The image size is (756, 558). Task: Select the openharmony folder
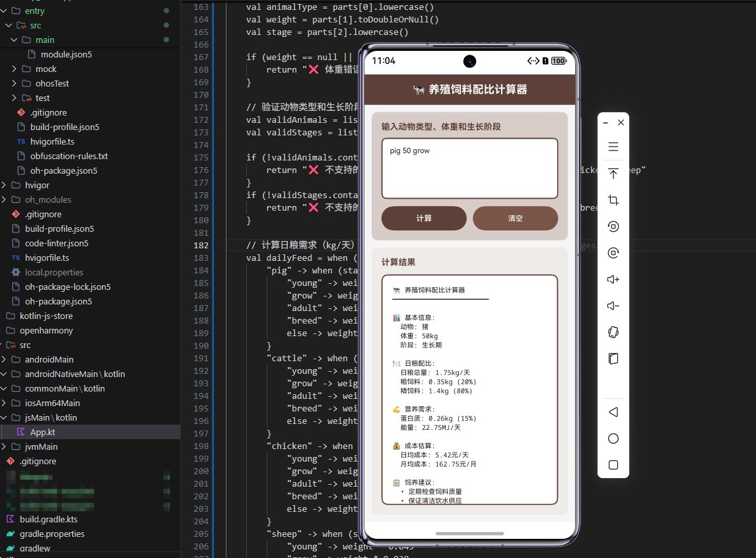[46, 330]
